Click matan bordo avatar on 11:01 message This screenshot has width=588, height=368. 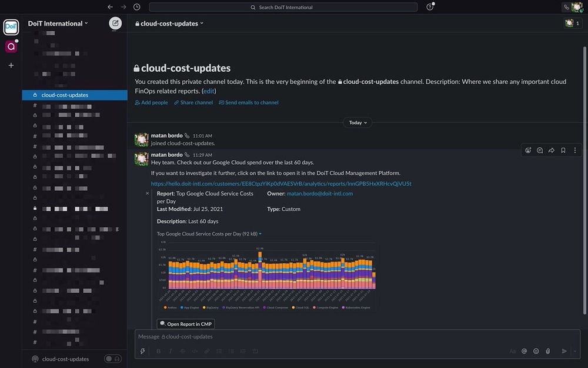pyautogui.click(x=141, y=140)
